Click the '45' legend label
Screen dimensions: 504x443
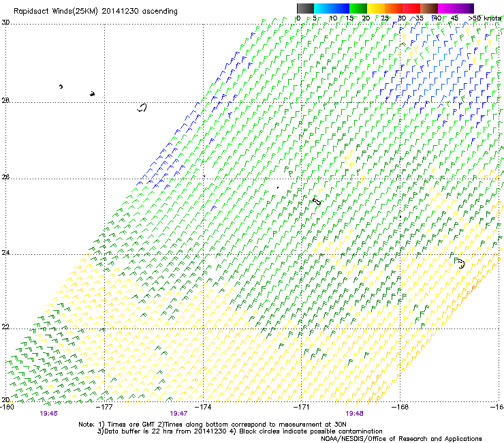(454, 18)
